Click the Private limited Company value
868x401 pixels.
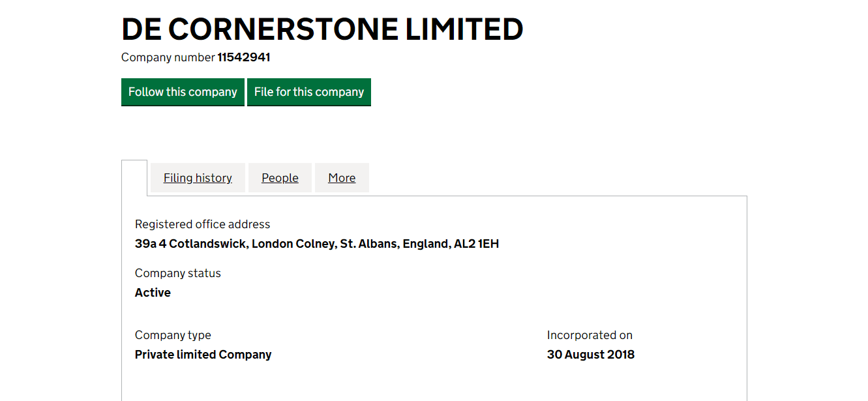[203, 355]
